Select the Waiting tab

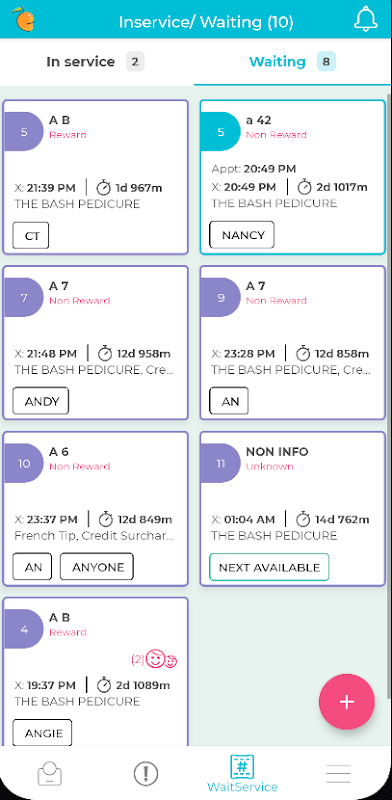click(292, 62)
